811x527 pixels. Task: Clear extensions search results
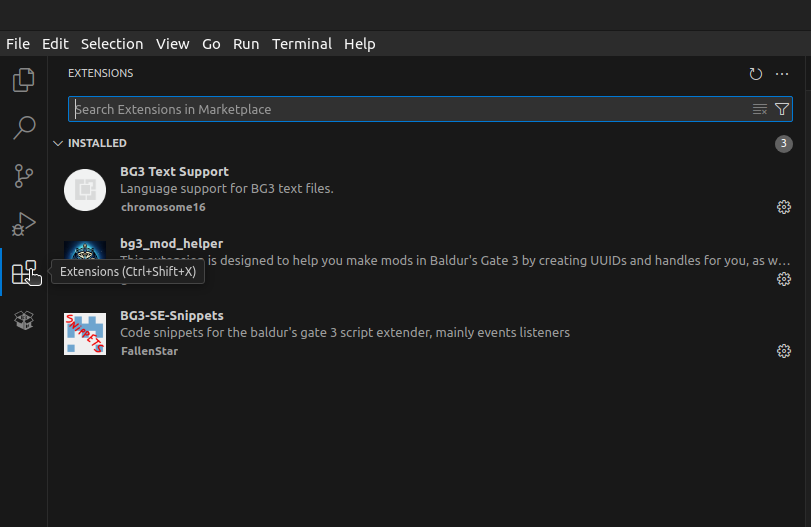[x=759, y=109]
